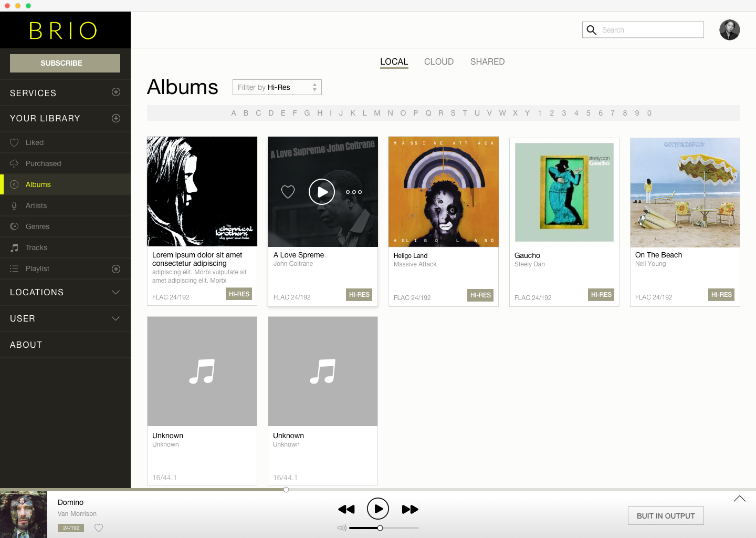Click the Your Library heading
756x538 pixels.
45,118
